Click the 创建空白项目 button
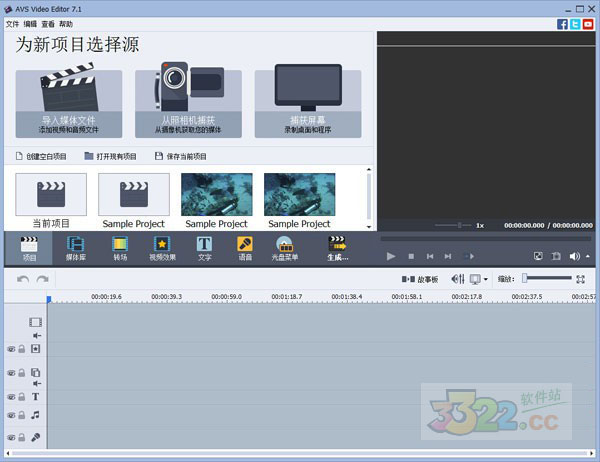This screenshot has width=600, height=462. (42, 156)
